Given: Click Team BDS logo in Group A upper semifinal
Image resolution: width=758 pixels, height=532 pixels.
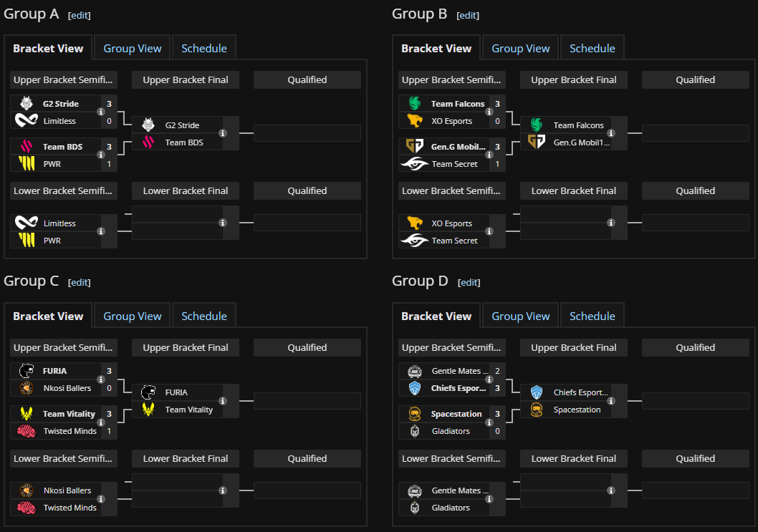Looking at the screenshot, I should coord(27,146).
